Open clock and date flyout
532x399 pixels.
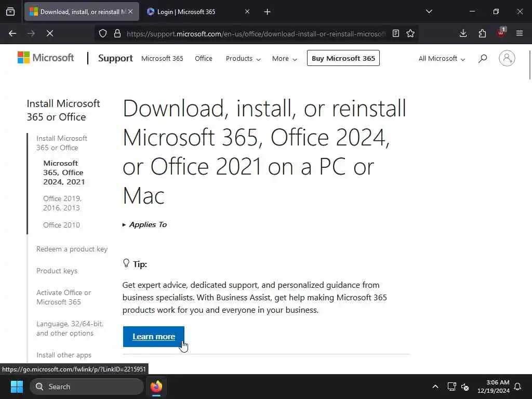pyautogui.click(x=494, y=387)
